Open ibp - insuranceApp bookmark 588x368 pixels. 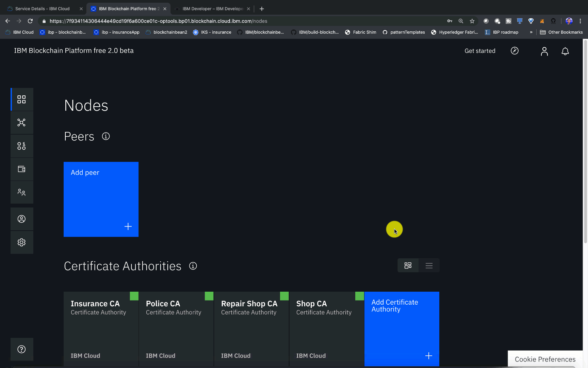[117, 32]
